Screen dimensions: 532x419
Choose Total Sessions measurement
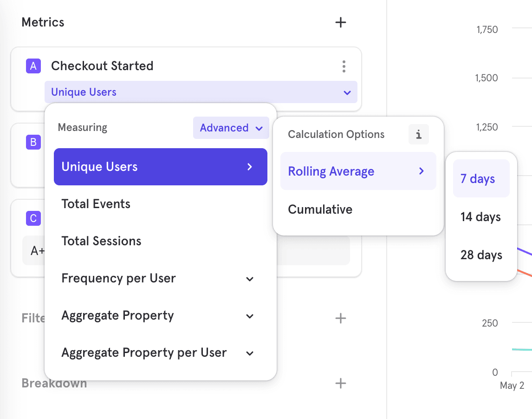101,241
